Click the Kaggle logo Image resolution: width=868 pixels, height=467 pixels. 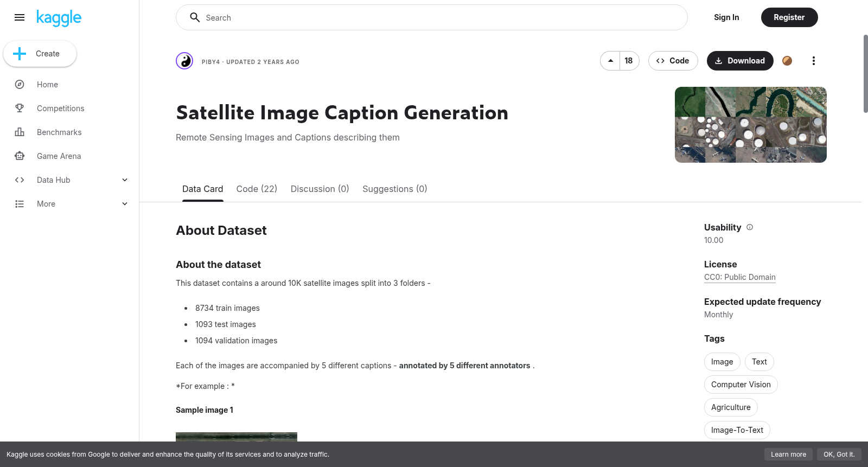click(x=59, y=18)
